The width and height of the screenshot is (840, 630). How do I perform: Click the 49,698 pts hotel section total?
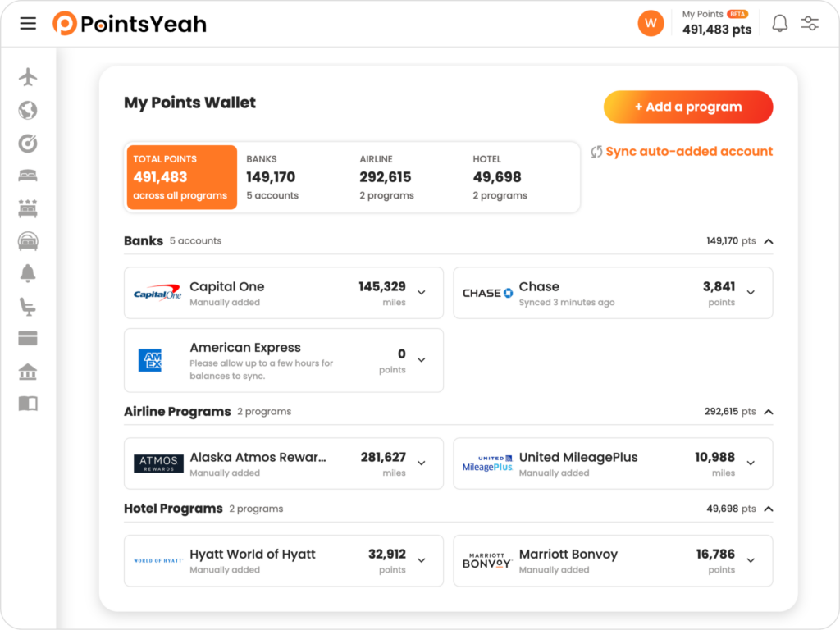pos(731,509)
